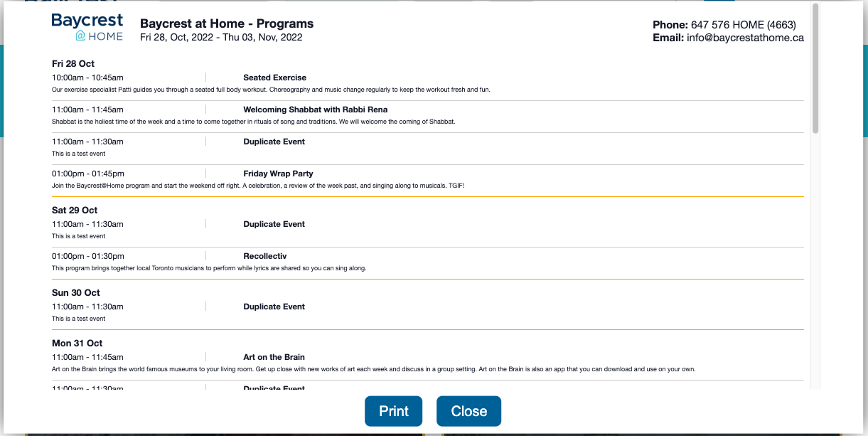Screen dimensions: 868x436
Task: Click the Recollectiv event title
Action: tap(264, 256)
